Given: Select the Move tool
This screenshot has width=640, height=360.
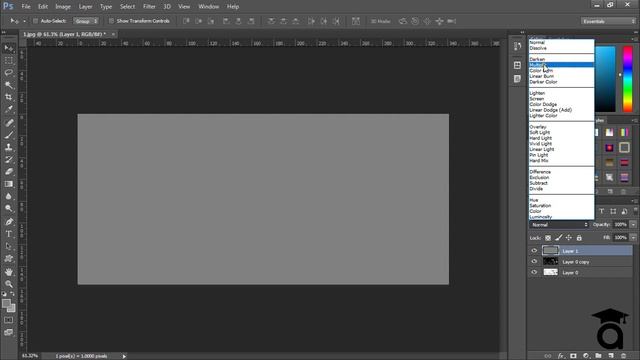Looking at the screenshot, I should coord(9,49).
